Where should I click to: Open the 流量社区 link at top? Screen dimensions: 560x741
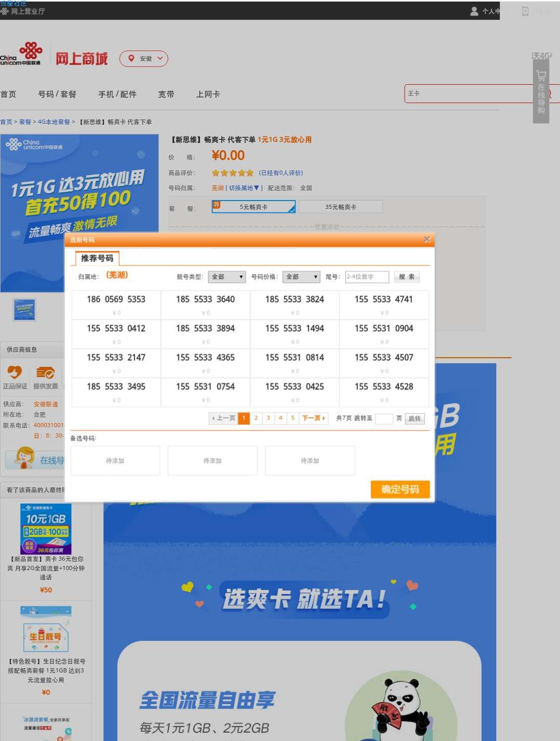pyautogui.click(x=13, y=3)
